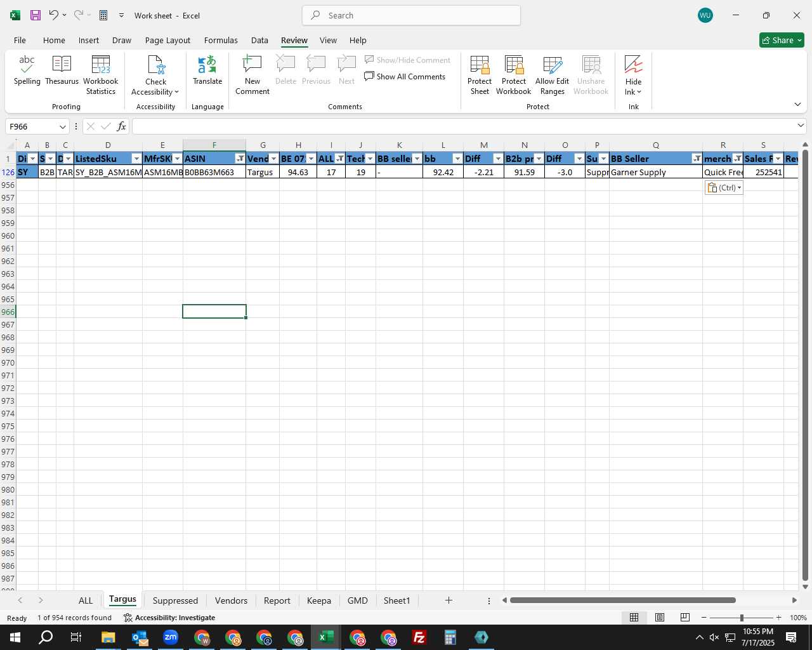The width and height of the screenshot is (812, 650).
Task: Open the GMD worksheet tab
Action: [x=357, y=600]
